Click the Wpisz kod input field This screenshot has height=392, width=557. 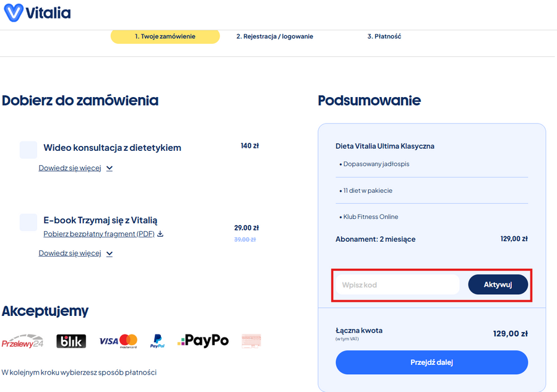(398, 285)
